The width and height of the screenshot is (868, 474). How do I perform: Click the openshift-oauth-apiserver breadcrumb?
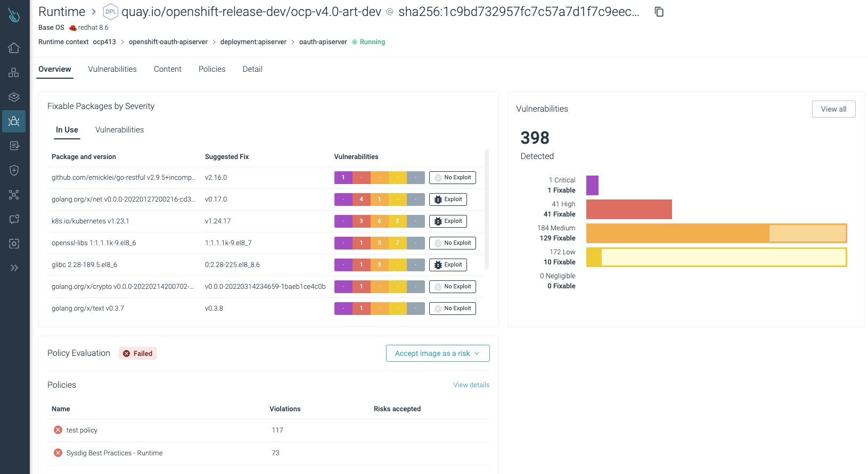(168, 42)
